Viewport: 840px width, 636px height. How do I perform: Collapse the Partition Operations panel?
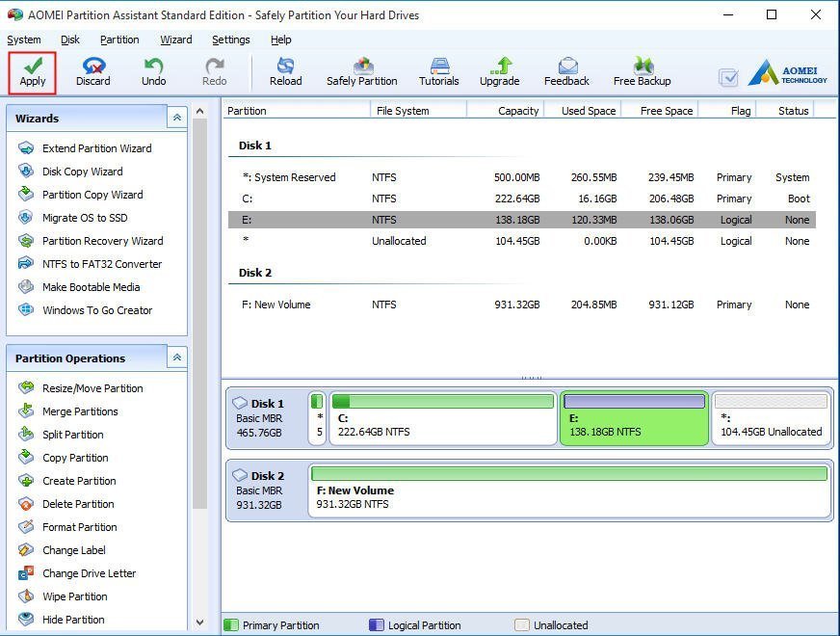176,358
